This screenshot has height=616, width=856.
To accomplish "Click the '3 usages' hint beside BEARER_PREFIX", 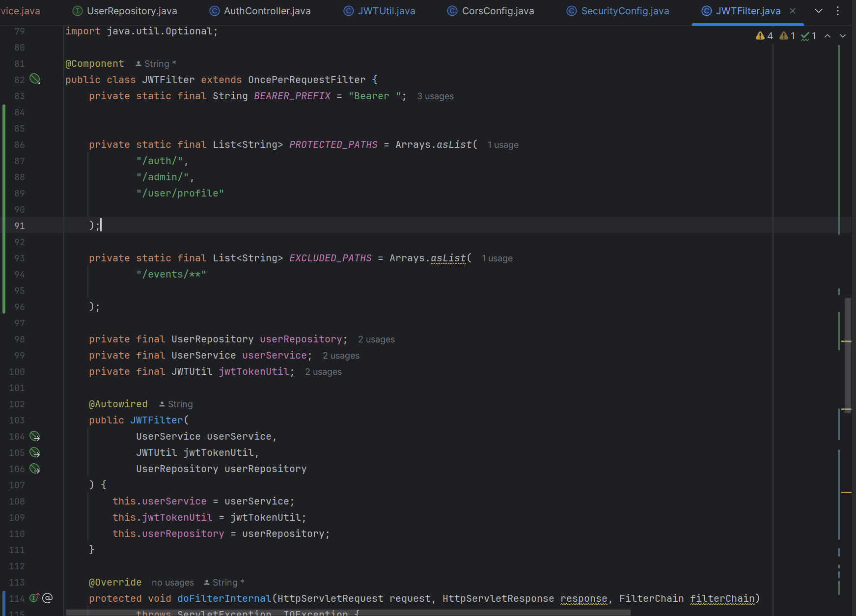I will pos(435,96).
